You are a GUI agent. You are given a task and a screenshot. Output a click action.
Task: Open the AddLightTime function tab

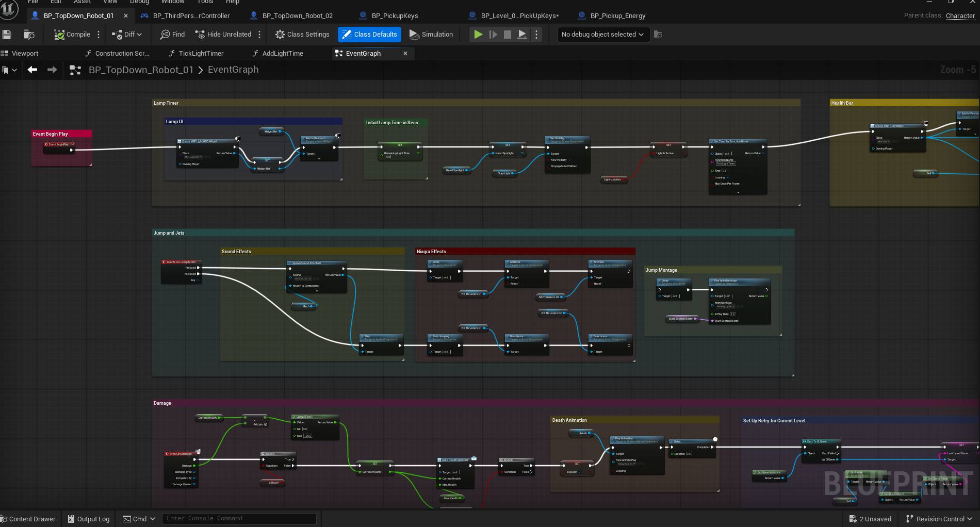[x=277, y=53]
